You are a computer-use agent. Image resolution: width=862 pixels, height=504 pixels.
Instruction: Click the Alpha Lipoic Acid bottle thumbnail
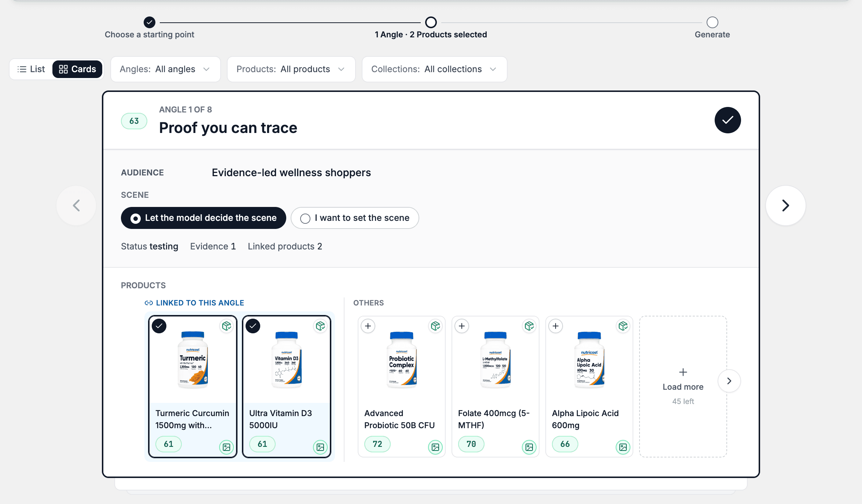(x=589, y=360)
